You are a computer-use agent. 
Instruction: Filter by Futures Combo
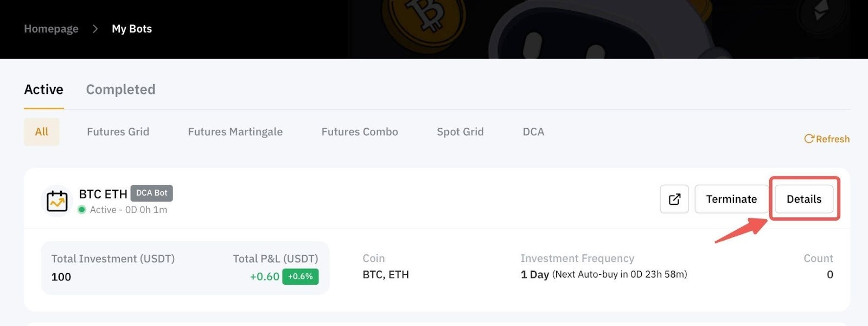click(x=360, y=132)
